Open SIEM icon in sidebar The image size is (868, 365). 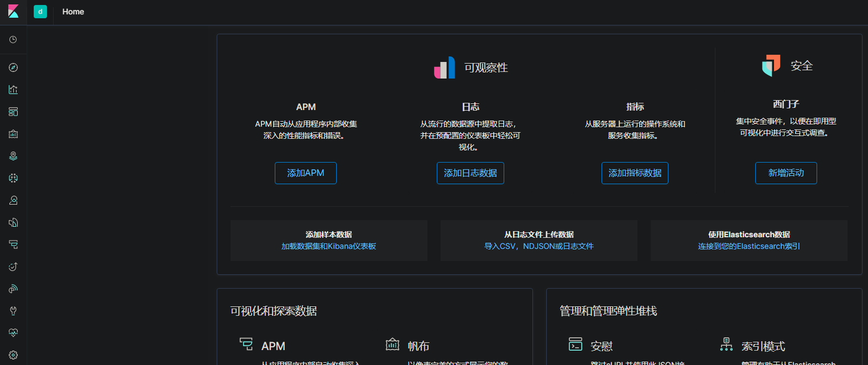(x=13, y=289)
